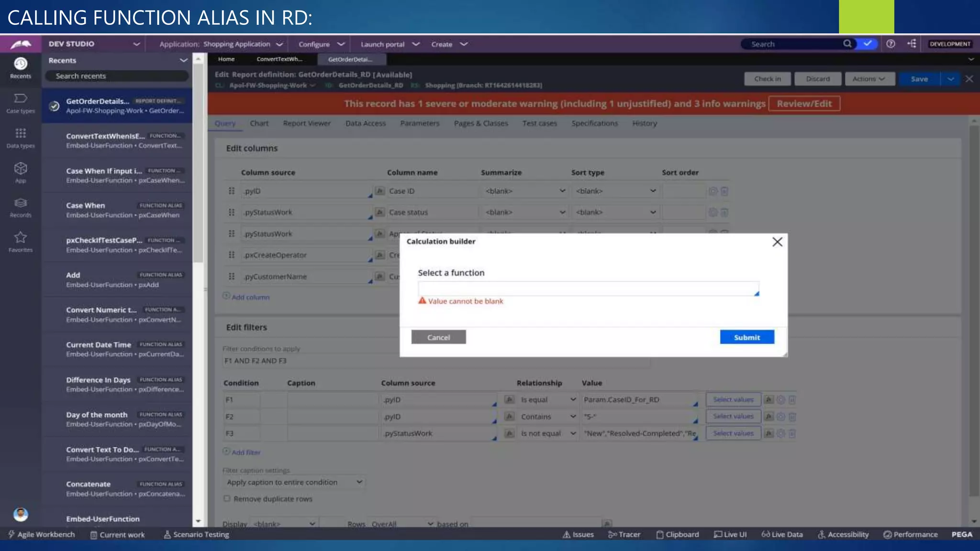Toggle the blue checkmark beside search
Viewport: 980px width, 551px height.
(x=867, y=44)
